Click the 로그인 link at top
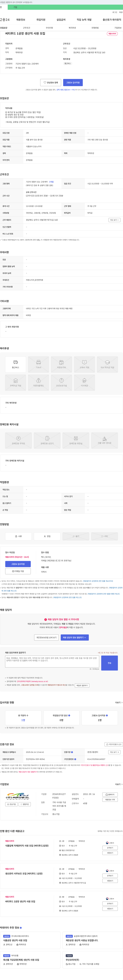Image resolution: width=123 pixels, height=980 pixels. point(115,12)
